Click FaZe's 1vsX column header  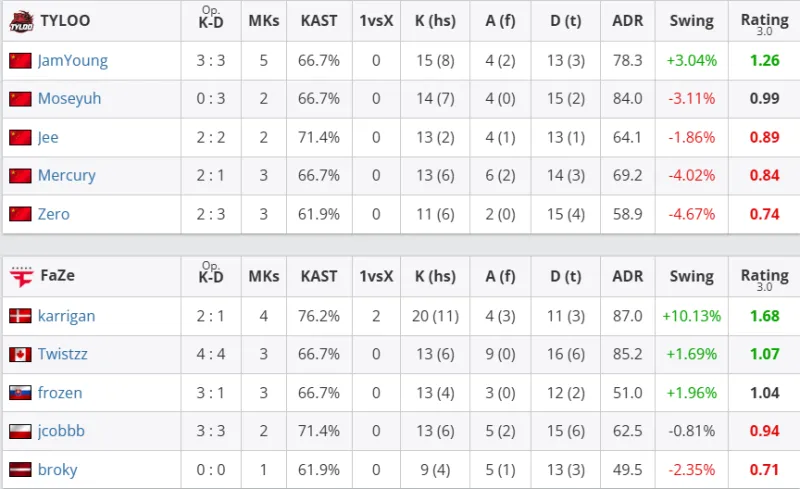click(x=376, y=277)
